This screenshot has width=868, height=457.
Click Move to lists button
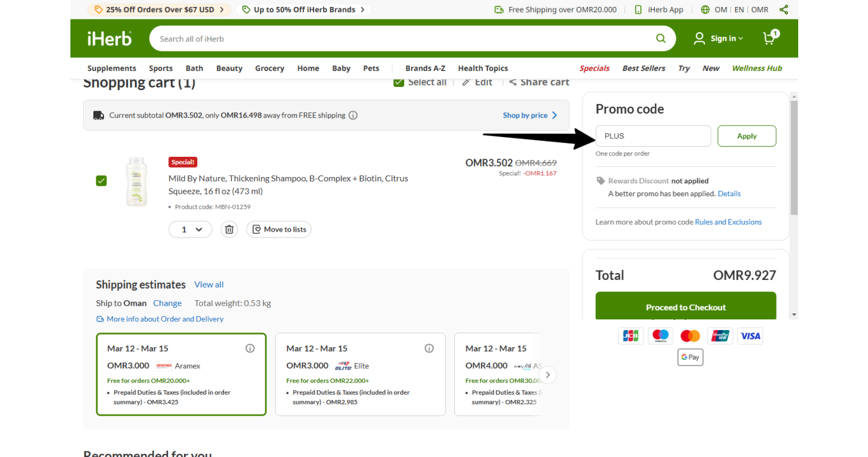pyautogui.click(x=279, y=230)
